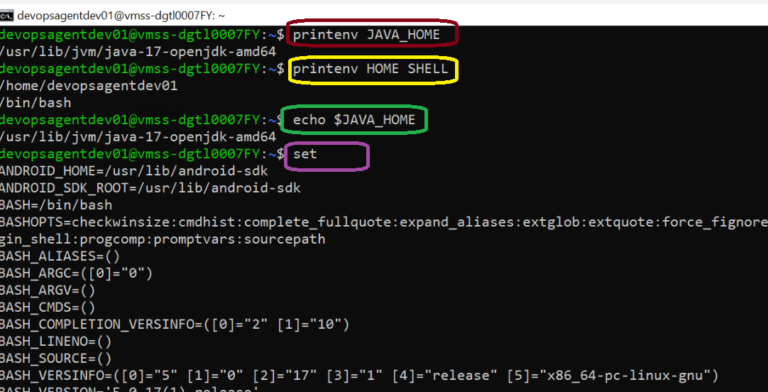Click the set command in the purple box
768x392 pixels.
pyautogui.click(x=305, y=154)
